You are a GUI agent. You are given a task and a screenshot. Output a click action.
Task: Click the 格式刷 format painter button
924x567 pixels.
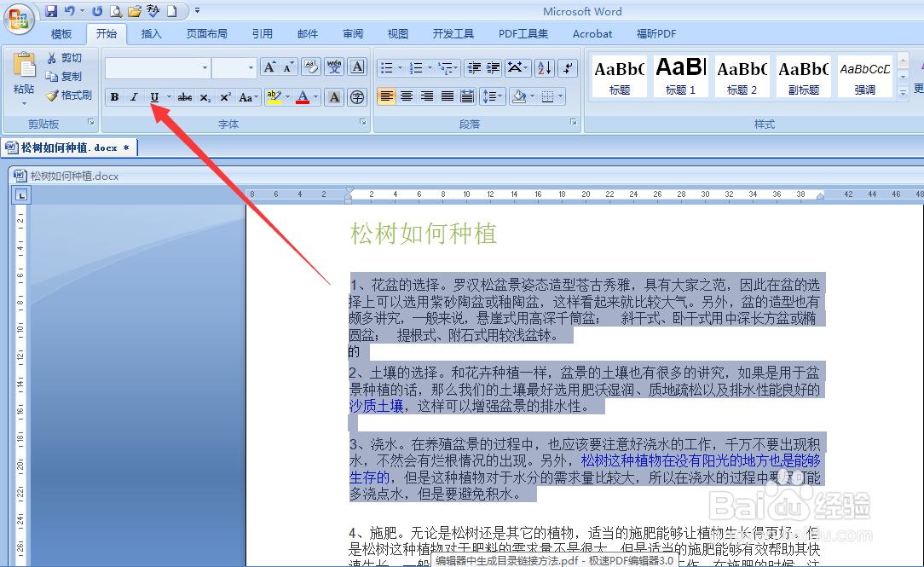[x=68, y=95]
